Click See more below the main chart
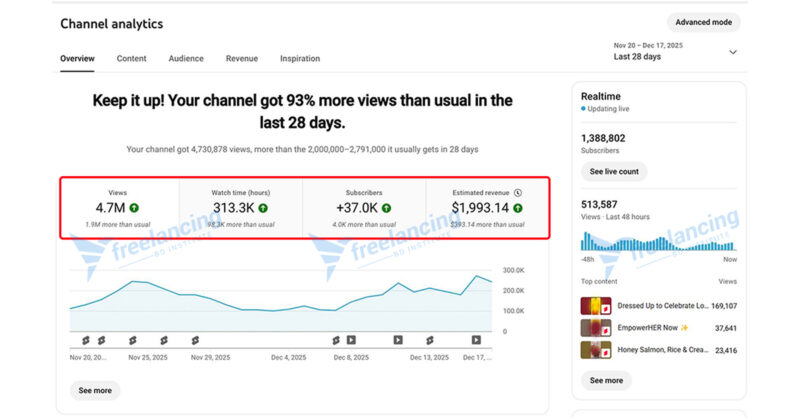800x418 pixels. coord(95,390)
